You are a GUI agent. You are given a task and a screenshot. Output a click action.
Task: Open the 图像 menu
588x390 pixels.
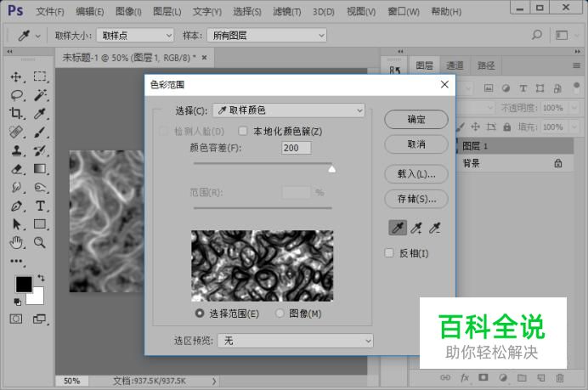pos(128,12)
